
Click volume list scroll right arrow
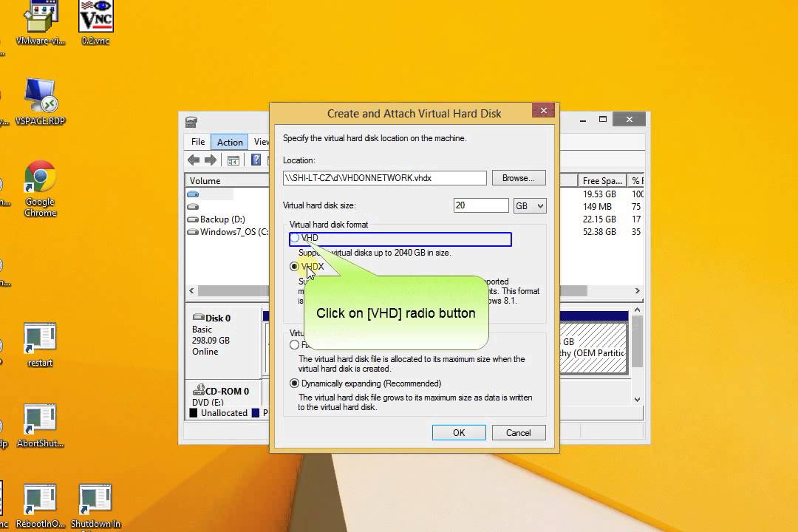(637, 291)
